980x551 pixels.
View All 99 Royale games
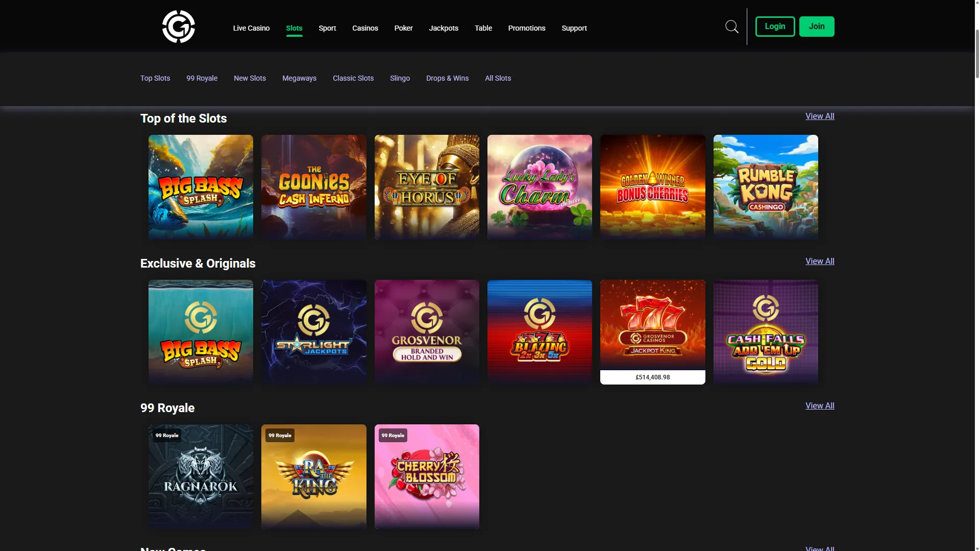tap(820, 405)
